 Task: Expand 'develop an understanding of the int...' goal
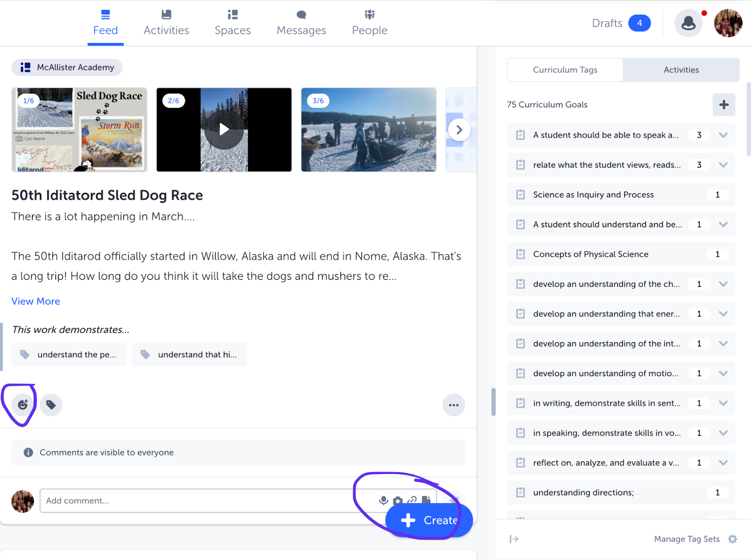coord(723,344)
